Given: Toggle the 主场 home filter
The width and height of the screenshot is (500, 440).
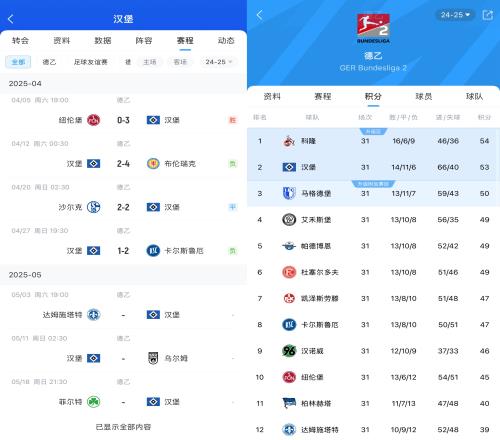Looking at the screenshot, I should point(150,62).
